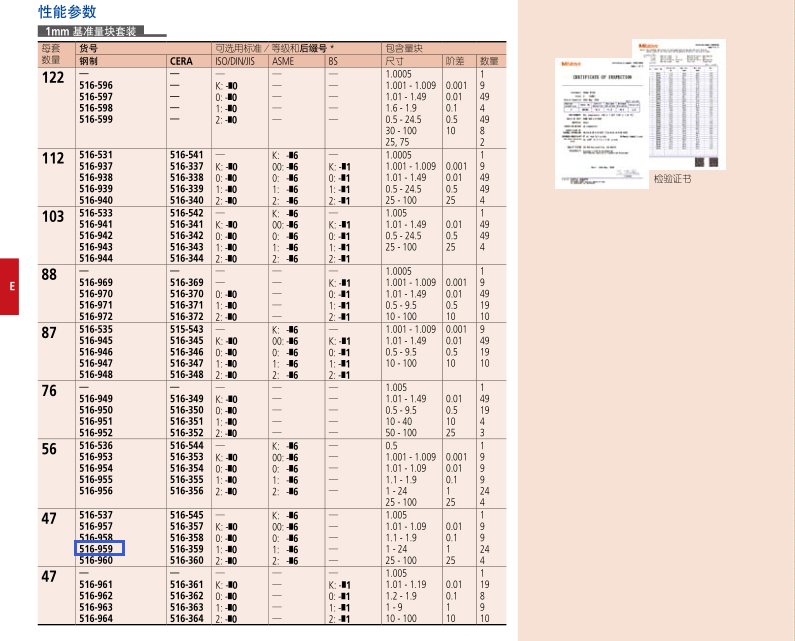This screenshot has height=641, width=795.
Task: Click part number 516-535
Action: tap(96, 329)
